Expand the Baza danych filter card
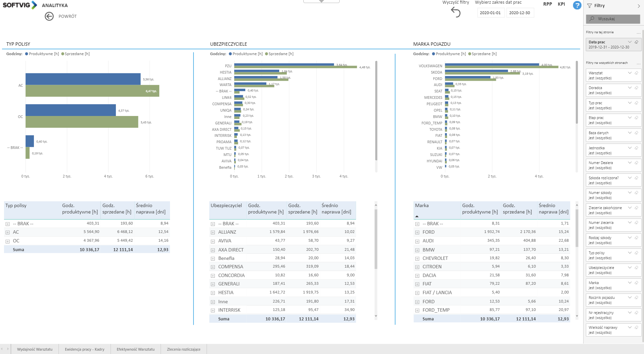The height and width of the screenshot is (354, 644). (630, 133)
